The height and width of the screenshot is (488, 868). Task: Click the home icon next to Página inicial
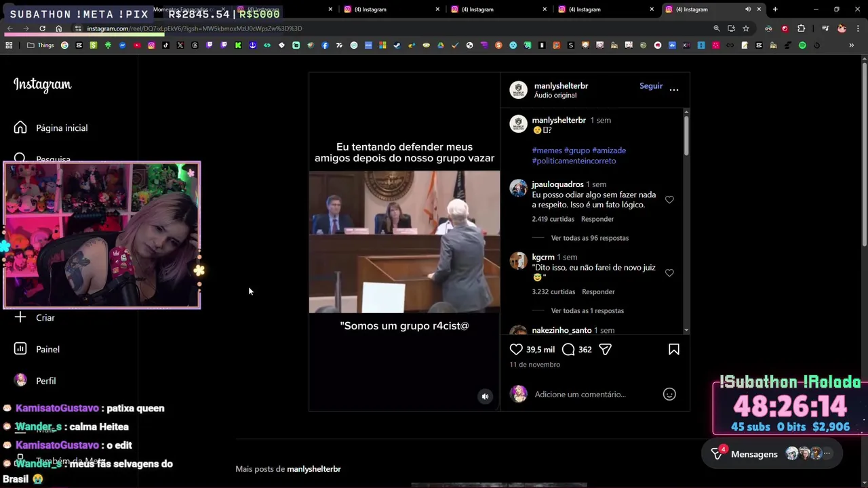point(20,127)
